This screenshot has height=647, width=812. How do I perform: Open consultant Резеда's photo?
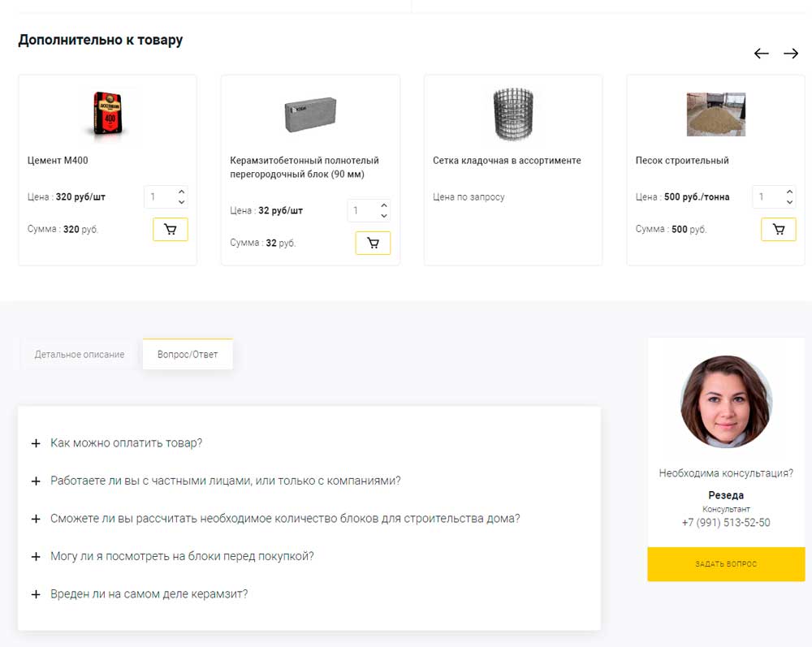click(x=726, y=402)
